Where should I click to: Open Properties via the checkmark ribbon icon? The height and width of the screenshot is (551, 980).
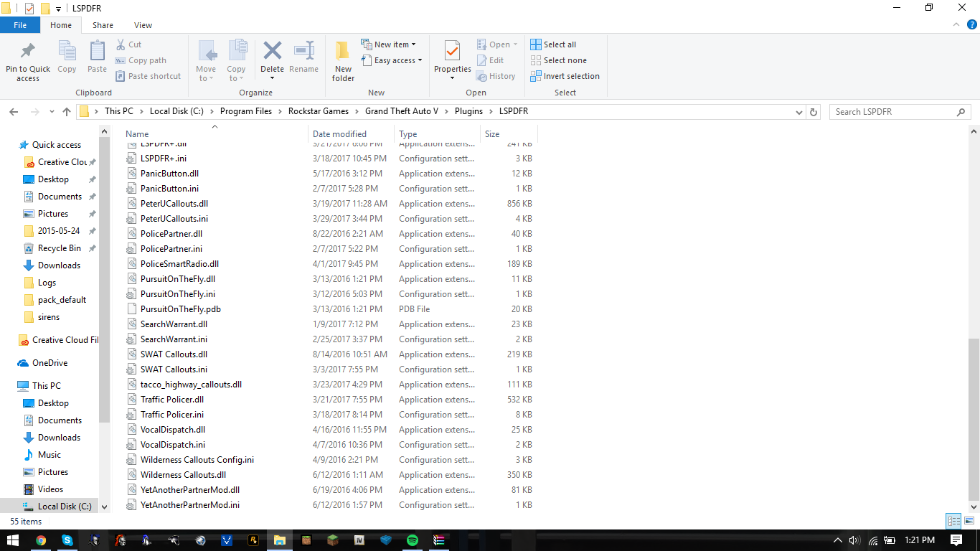click(x=452, y=51)
